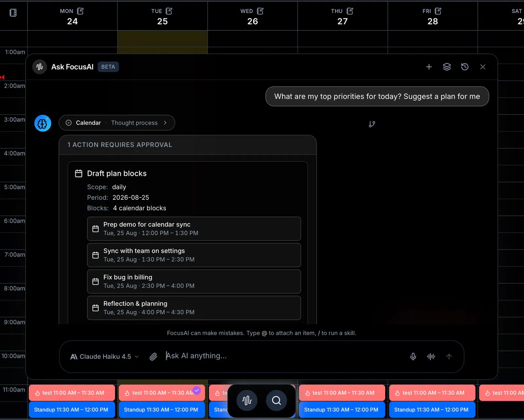Open the note icon for THU 27

(x=350, y=11)
